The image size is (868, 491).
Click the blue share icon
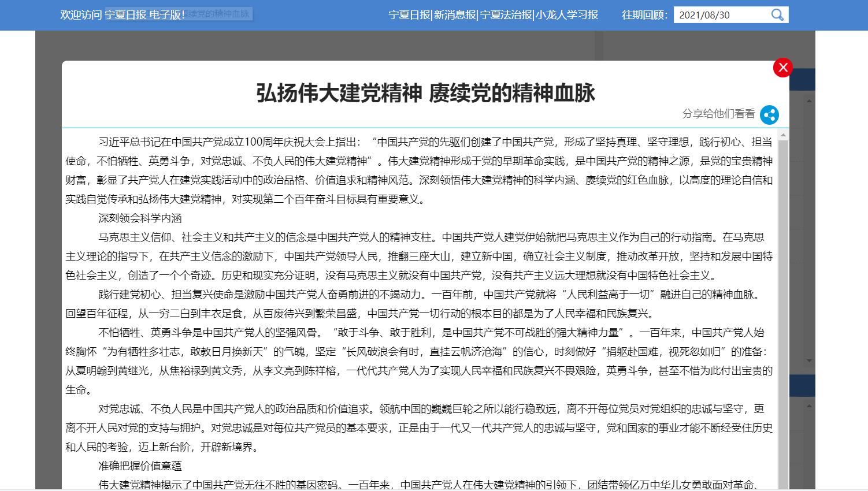(x=769, y=115)
